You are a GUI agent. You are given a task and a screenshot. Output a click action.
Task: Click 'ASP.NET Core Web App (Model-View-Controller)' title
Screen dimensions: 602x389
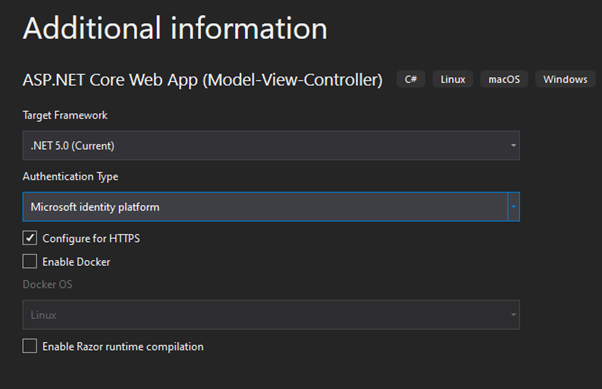tap(203, 80)
